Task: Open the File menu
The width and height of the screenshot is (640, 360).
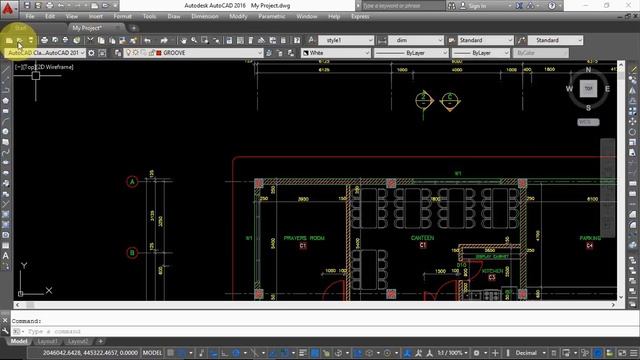Action: (x=30, y=16)
